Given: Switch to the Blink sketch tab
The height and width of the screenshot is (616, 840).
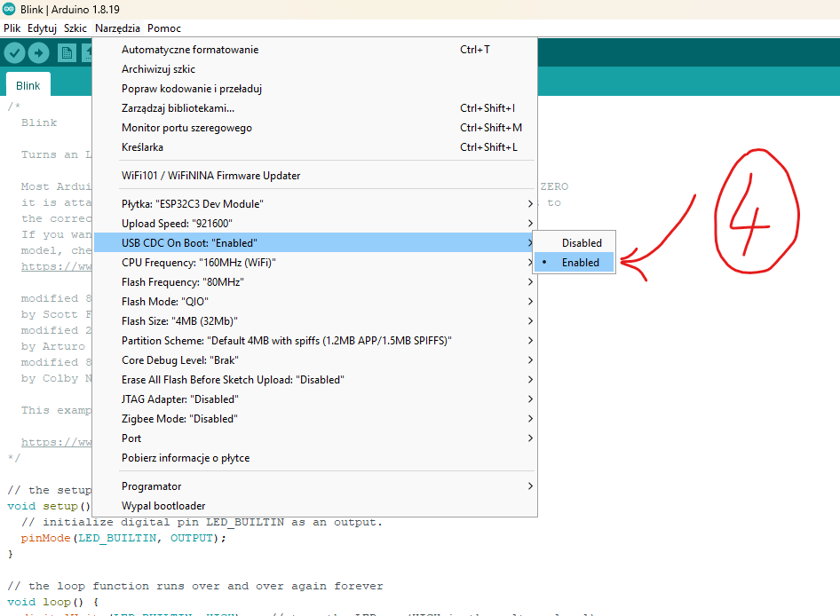Looking at the screenshot, I should point(28,86).
